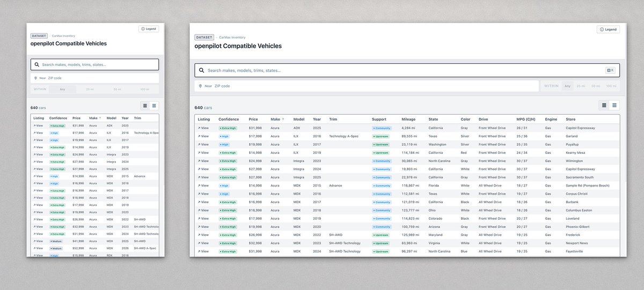Click the '89,555 mi' mileage cell

(x=409, y=136)
